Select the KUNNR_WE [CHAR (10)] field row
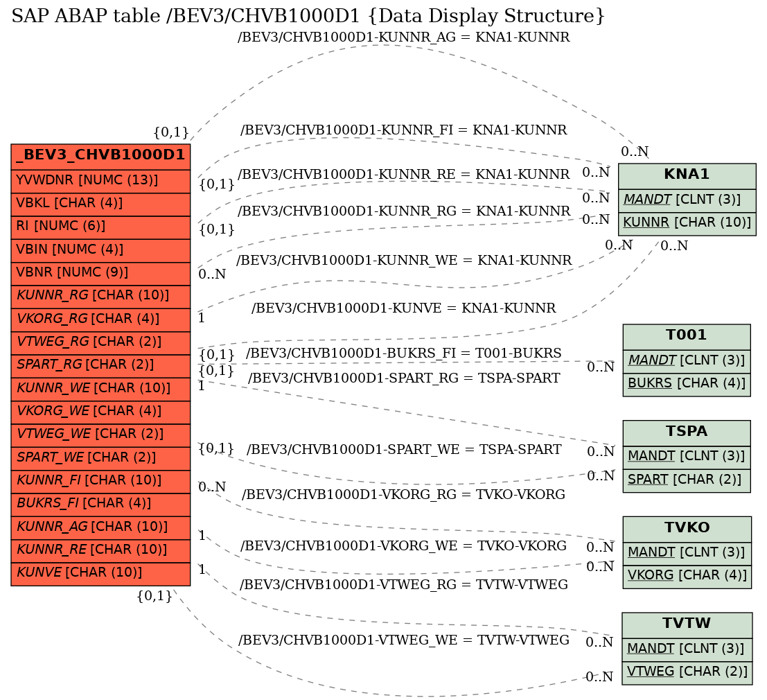 point(100,390)
